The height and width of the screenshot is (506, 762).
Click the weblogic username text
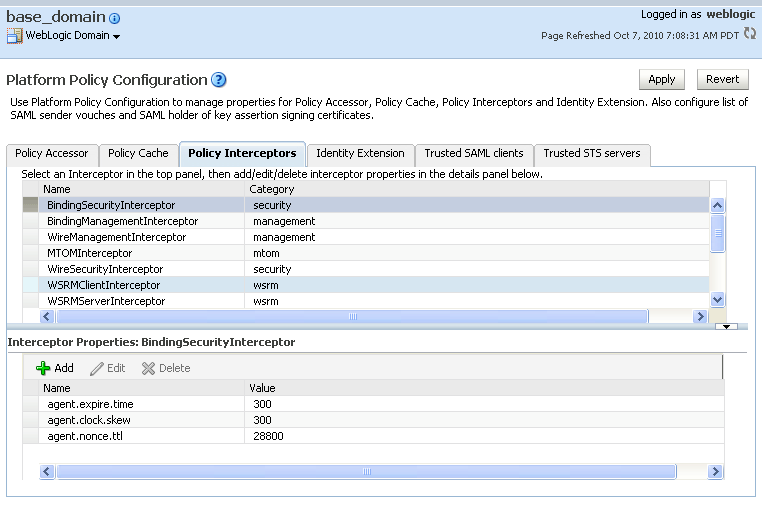tap(730, 14)
